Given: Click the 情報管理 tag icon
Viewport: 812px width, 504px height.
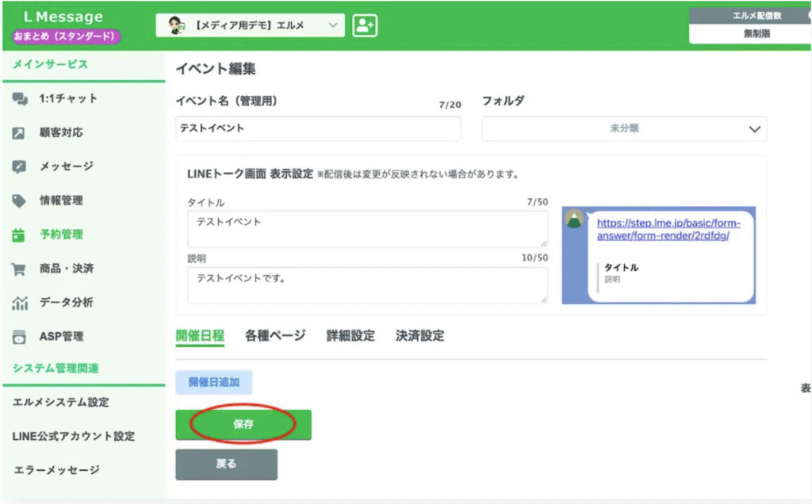Looking at the screenshot, I should (x=19, y=200).
